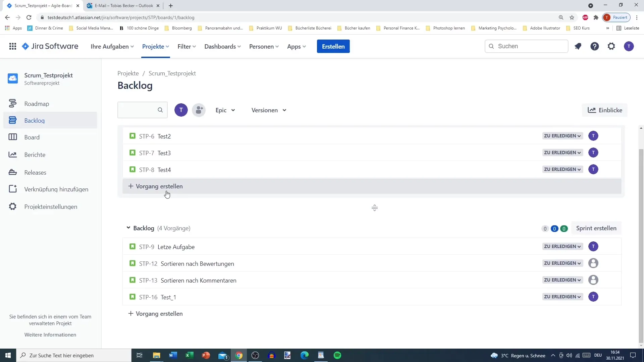The image size is (644, 362).
Task: Open Projekteinstellungen menu item
Action: coord(51,206)
